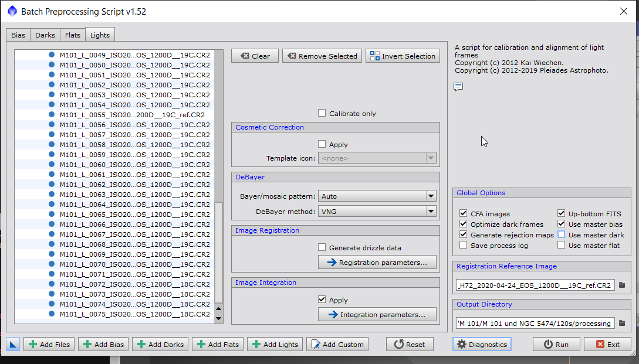Enable Use master dark checkbox
Screen dimensions: 639x364
(x=561, y=234)
